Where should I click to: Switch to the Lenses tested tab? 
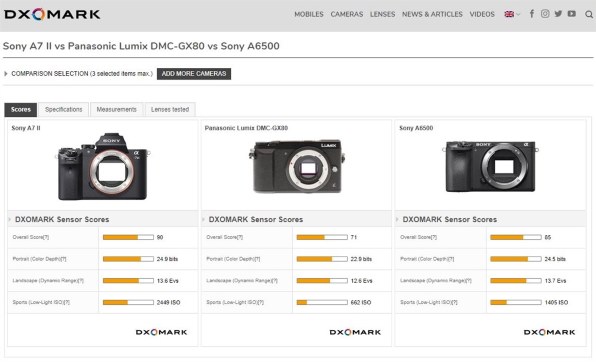(x=170, y=110)
